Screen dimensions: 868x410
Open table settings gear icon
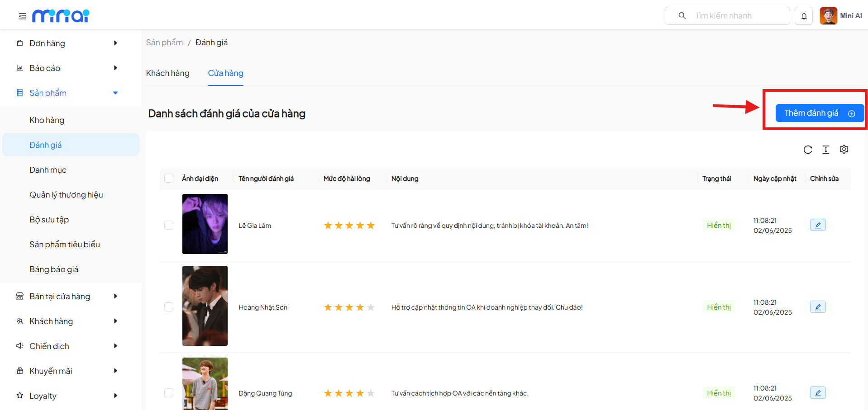coord(844,149)
